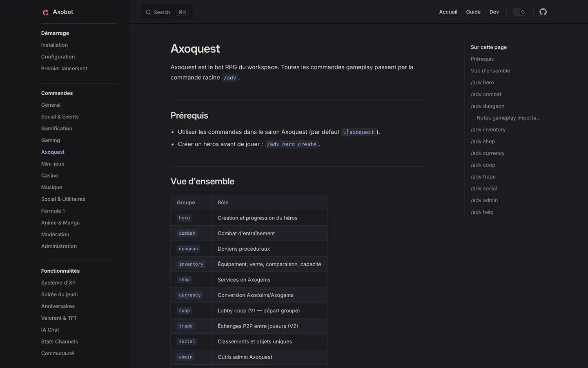Jump to /adv trade section
The height and width of the screenshot is (368, 588).
(x=483, y=177)
